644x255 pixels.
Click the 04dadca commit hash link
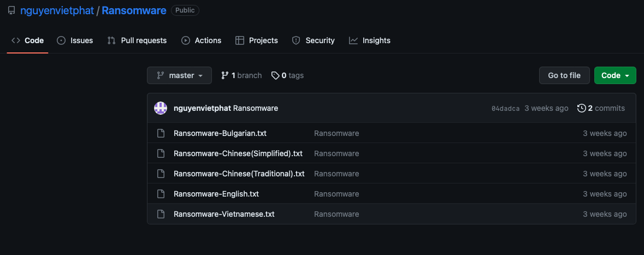pyautogui.click(x=505, y=109)
